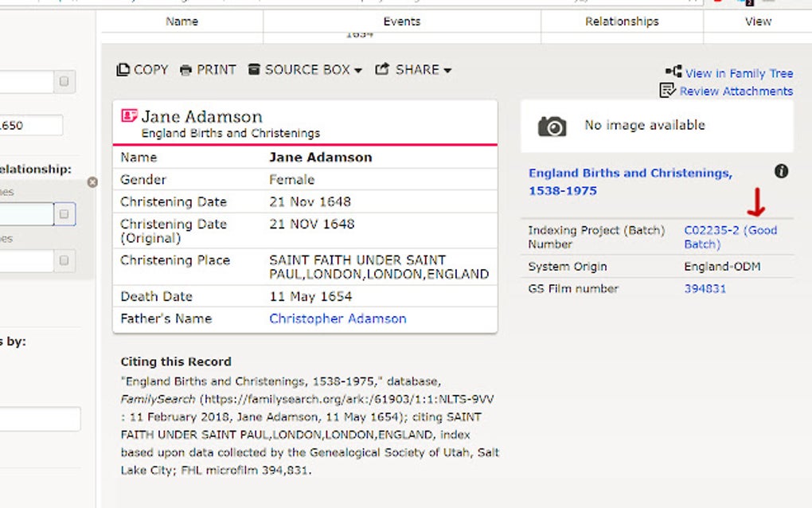Click the search field containing 1650
The width and height of the screenshot is (812, 508).
point(32,125)
